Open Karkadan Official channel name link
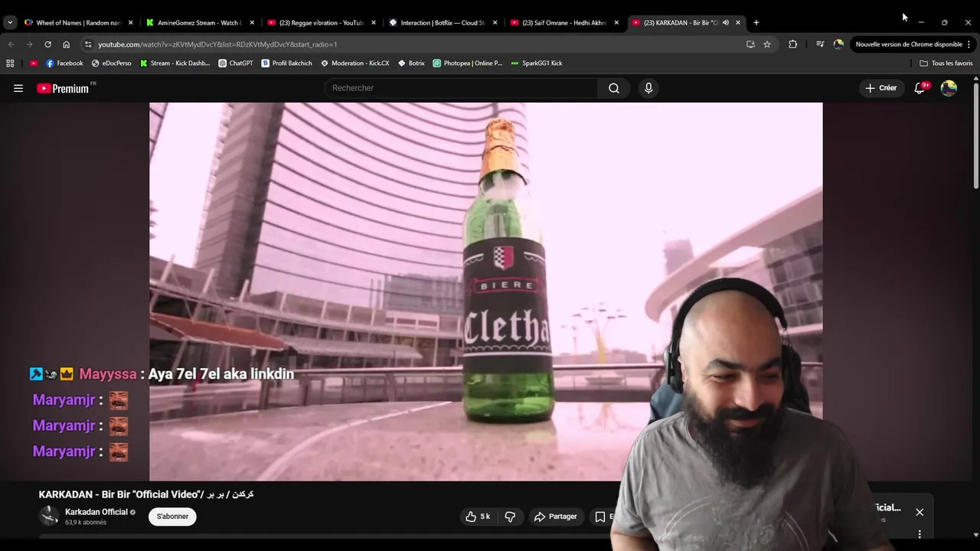This screenshot has height=551, width=980. [96, 512]
